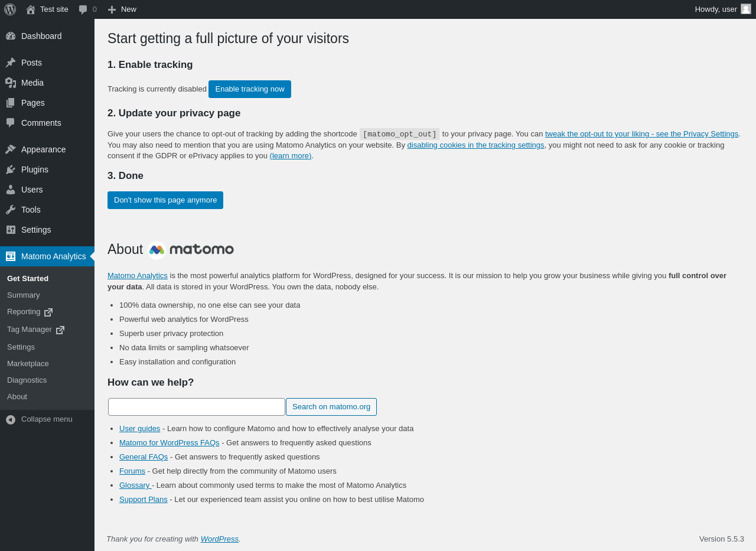Open Media via its camera icon
The width and height of the screenshot is (756, 551).
pos(11,83)
